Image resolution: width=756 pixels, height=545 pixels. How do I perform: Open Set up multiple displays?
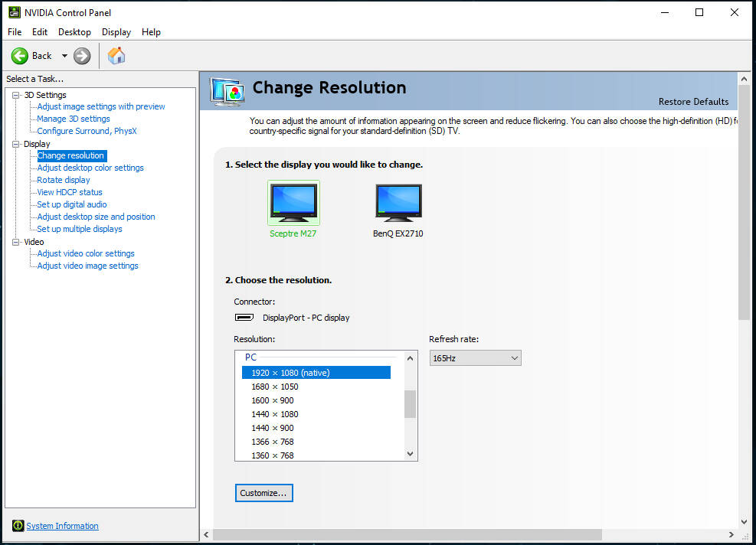pyautogui.click(x=80, y=229)
